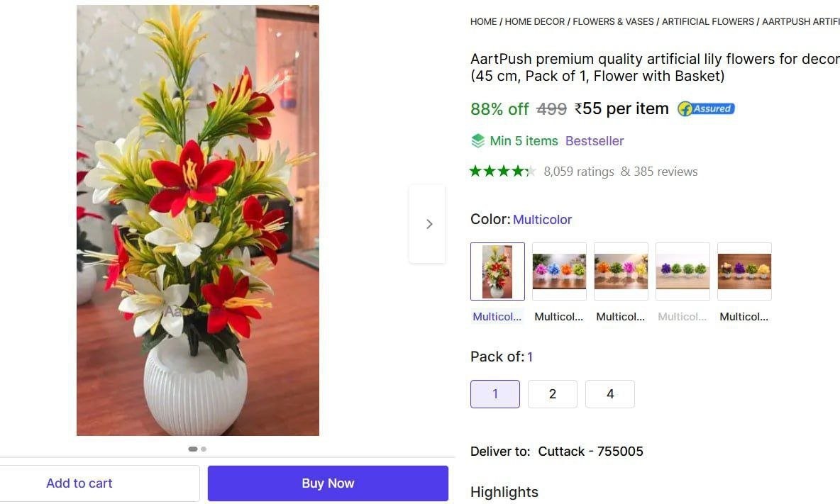This screenshot has width=840, height=504.
Task: Click the Flipkart Assured badge
Action: (706, 109)
